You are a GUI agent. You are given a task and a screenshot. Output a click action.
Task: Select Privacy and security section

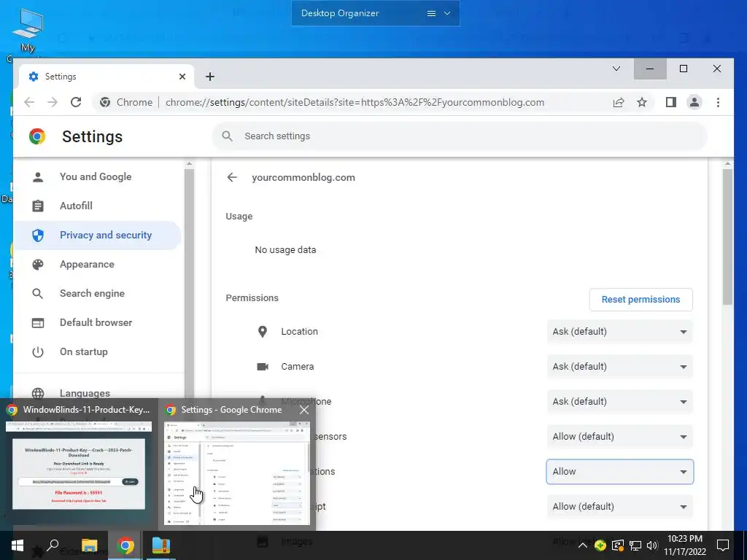coord(98,236)
